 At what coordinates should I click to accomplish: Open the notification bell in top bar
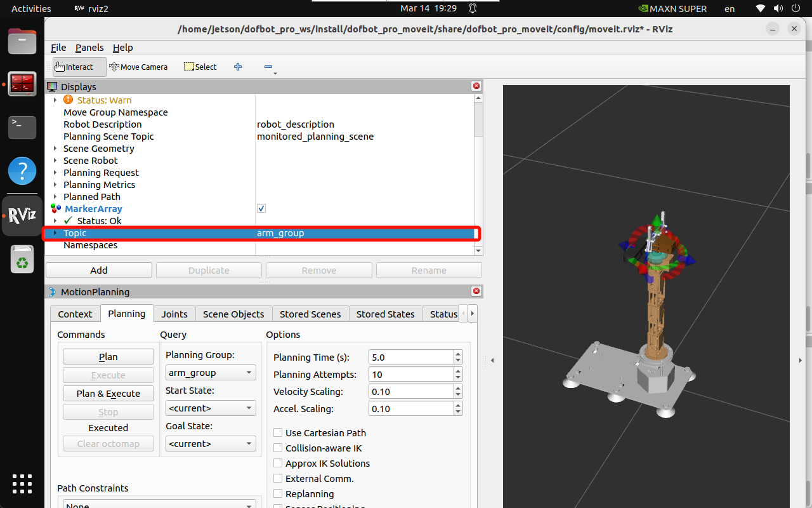pyautogui.click(x=473, y=8)
